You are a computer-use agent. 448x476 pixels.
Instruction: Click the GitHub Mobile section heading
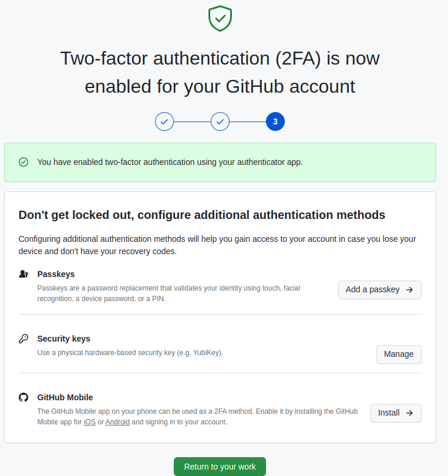(66, 397)
